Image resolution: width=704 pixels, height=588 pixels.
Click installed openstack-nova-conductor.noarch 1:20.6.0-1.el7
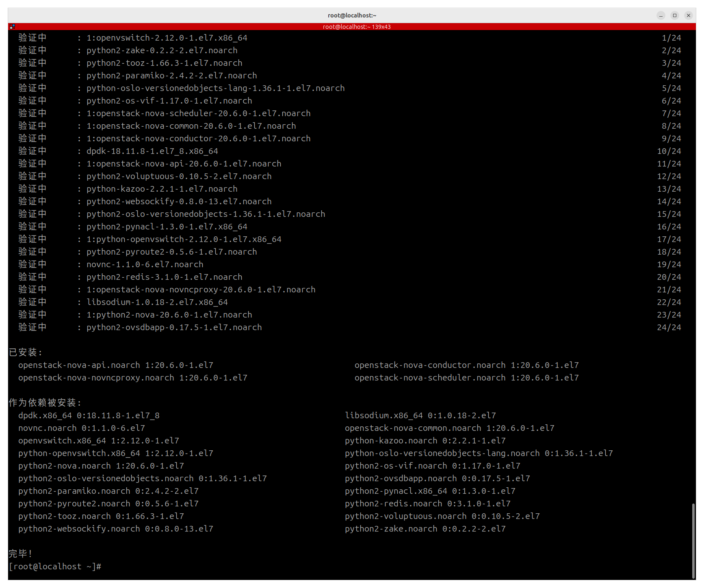click(467, 365)
